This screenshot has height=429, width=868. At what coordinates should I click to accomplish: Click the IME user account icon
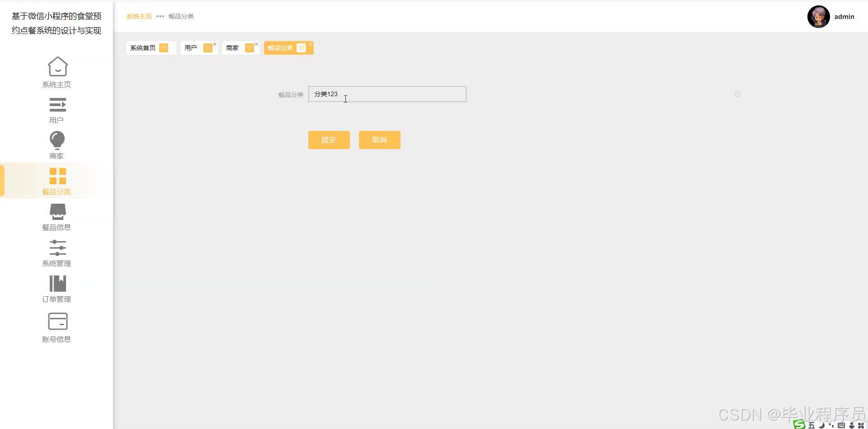click(x=852, y=425)
